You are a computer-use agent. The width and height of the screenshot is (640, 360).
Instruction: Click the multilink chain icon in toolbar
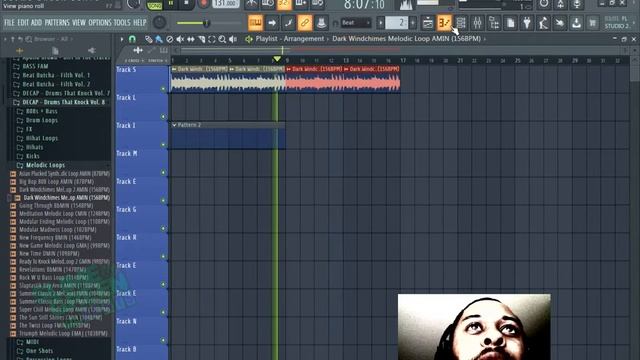[x=304, y=23]
